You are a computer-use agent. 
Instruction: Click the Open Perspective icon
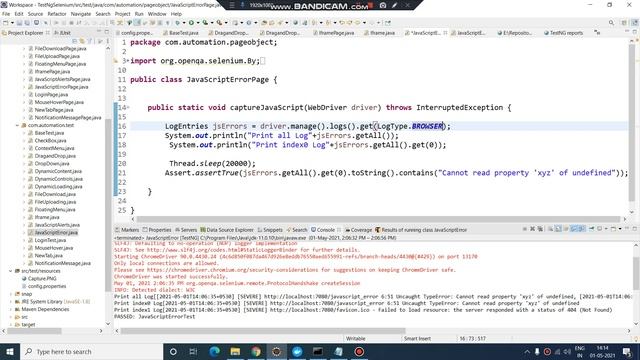click(624, 23)
